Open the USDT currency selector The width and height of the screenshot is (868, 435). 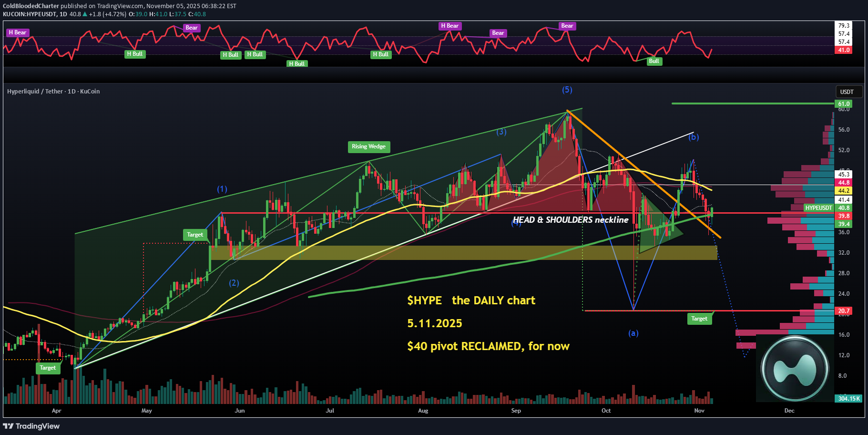click(x=847, y=92)
